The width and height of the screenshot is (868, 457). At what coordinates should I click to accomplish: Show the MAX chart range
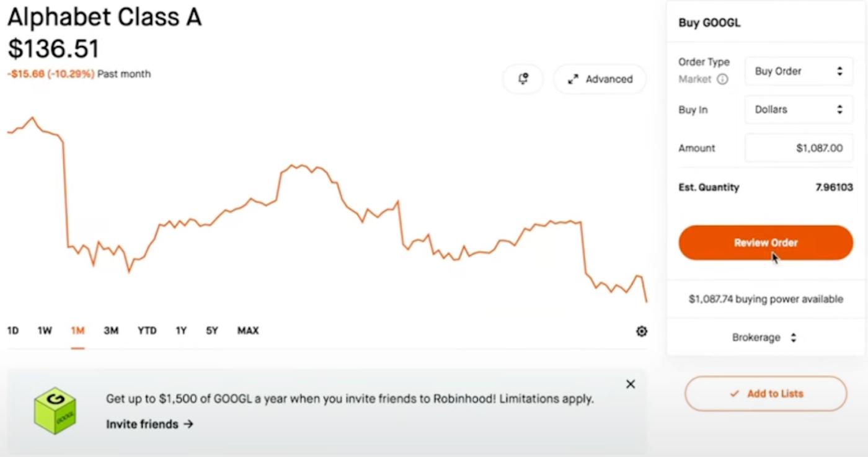[248, 331]
